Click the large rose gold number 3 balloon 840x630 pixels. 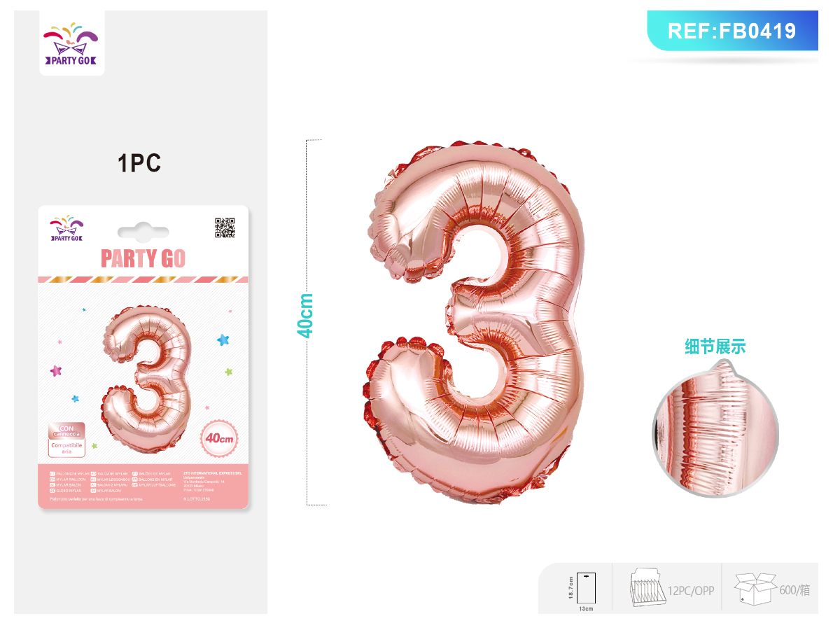pyautogui.click(x=475, y=322)
